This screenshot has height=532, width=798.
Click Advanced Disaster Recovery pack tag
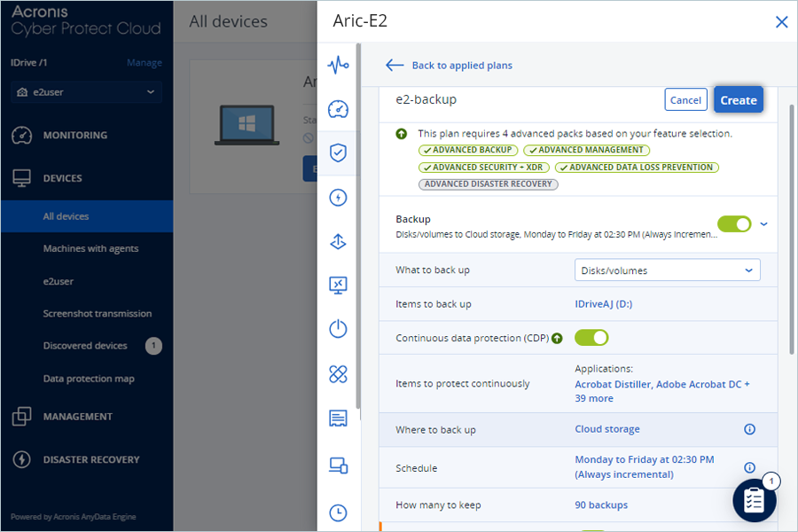[x=488, y=184]
